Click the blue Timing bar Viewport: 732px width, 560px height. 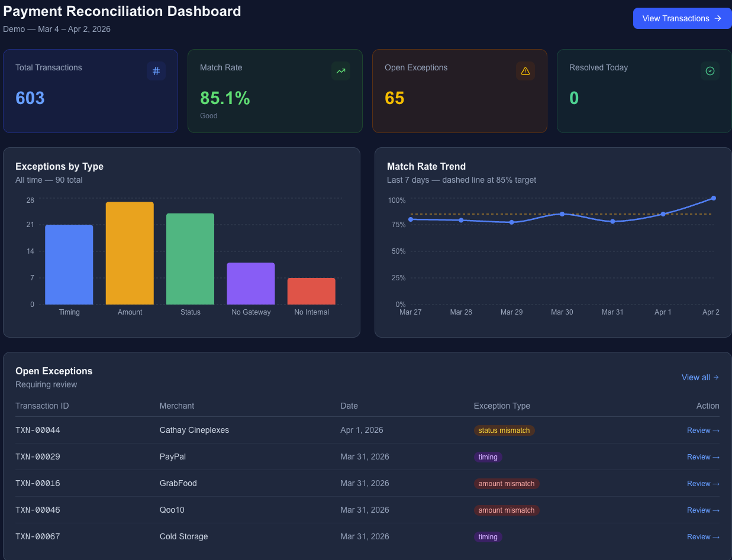coord(69,265)
